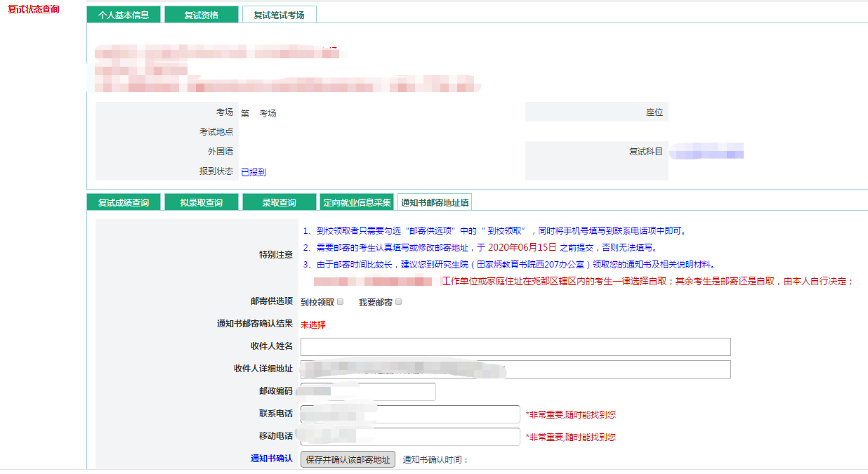Select the 通知书邮寄地址填 tab
868x474 pixels.
pyautogui.click(x=435, y=202)
